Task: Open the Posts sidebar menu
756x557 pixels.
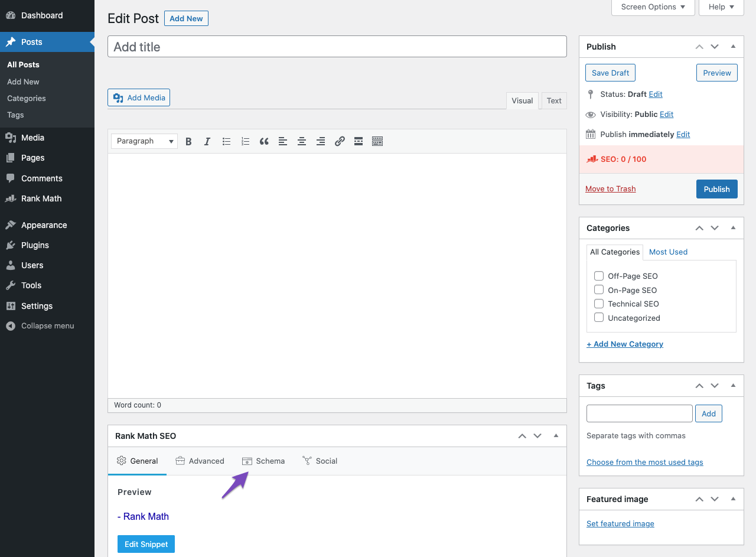Action: [x=47, y=42]
